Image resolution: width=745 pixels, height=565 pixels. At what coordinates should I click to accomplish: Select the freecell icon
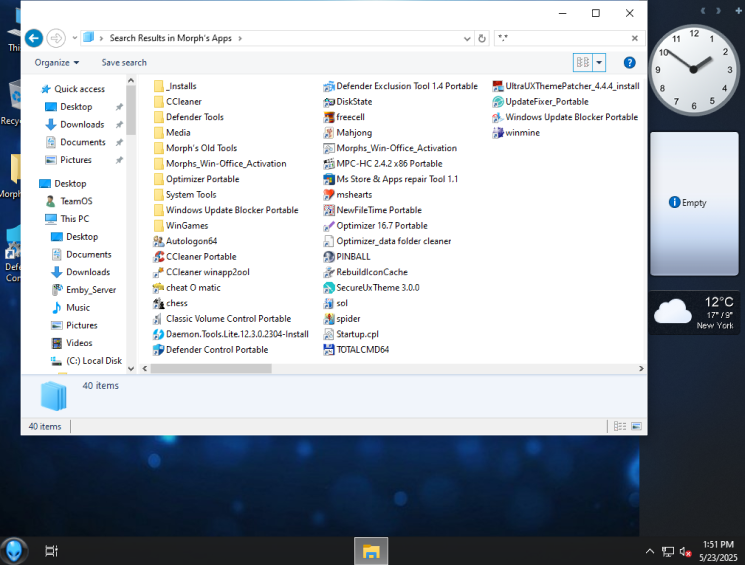coord(329,117)
